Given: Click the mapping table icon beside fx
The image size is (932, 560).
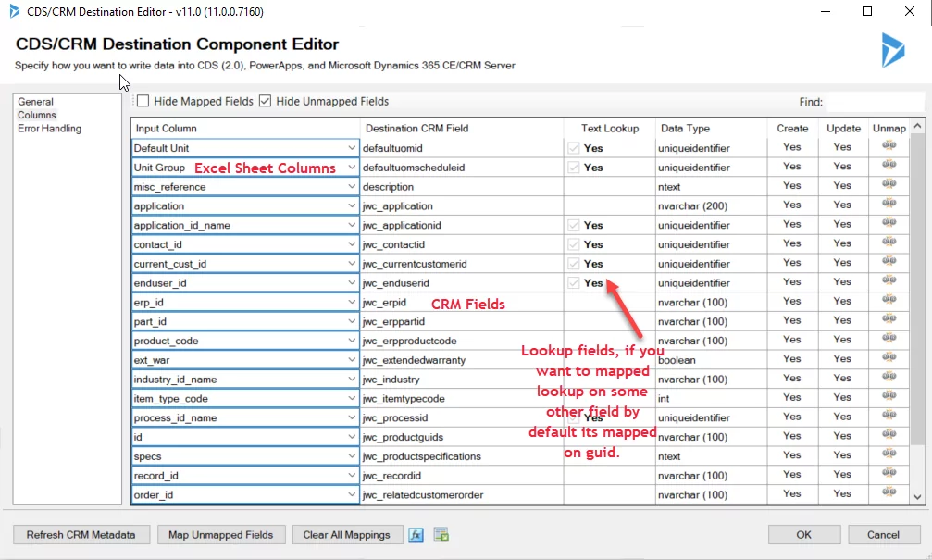Looking at the screenshot, I should point(441,535).
